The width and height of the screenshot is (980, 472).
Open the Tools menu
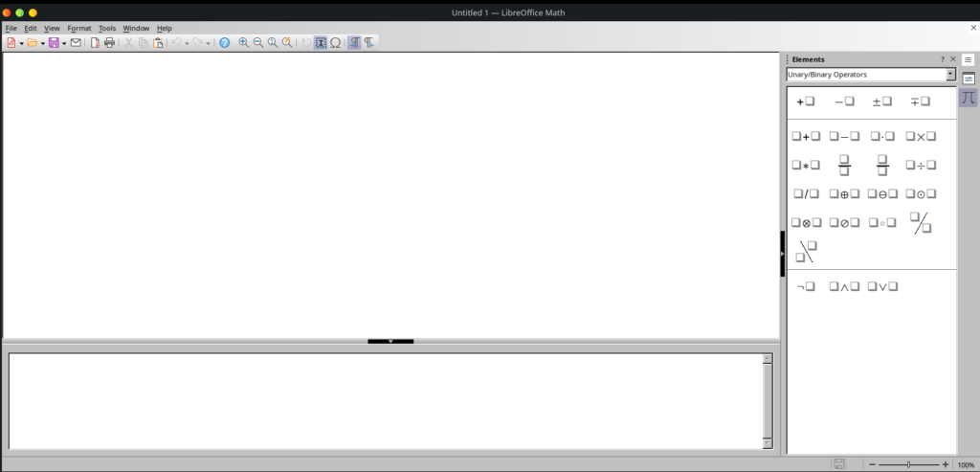107,29
